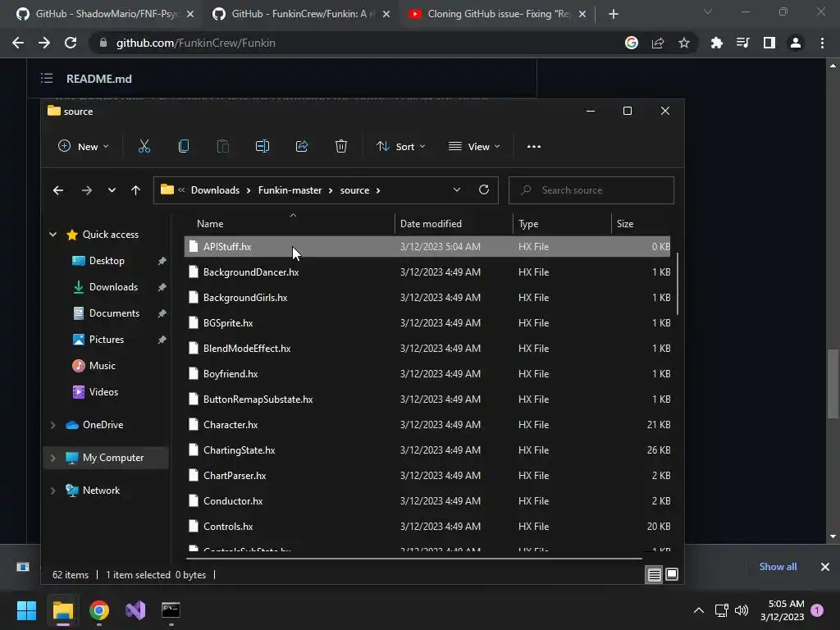The image size is (840, 630).
Task: Open recent locations dropdown arrow
Action: coord(112,190)
